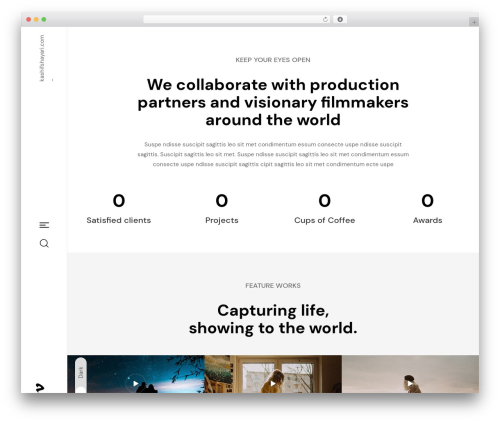Click the 'We collaborate with production' heading
The image size is (500, 423).
pos(273,102)
